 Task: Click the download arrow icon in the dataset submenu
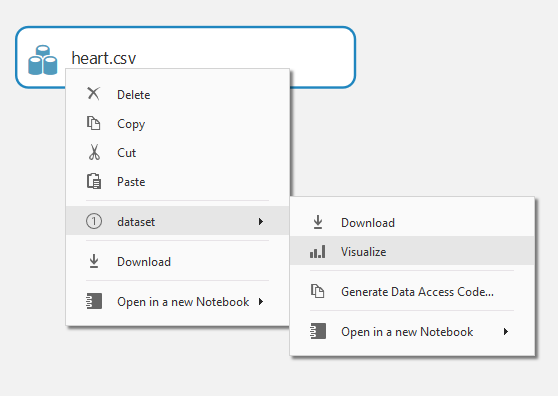(x=318, y=222)
